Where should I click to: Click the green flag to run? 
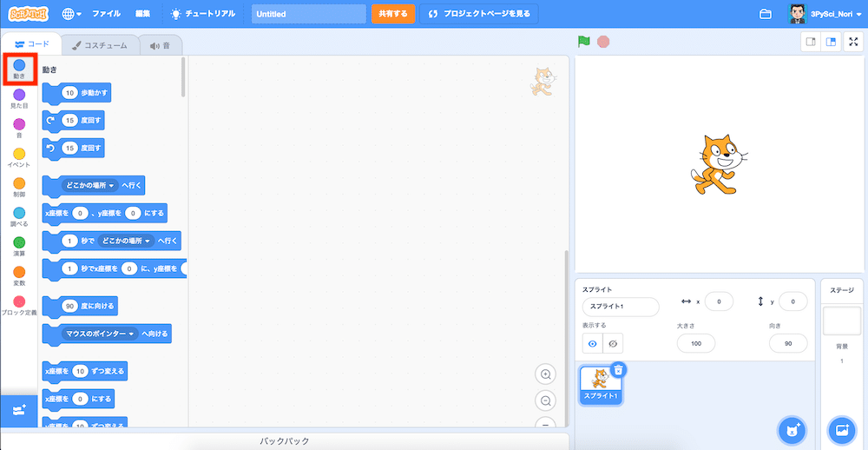(584, 42)
